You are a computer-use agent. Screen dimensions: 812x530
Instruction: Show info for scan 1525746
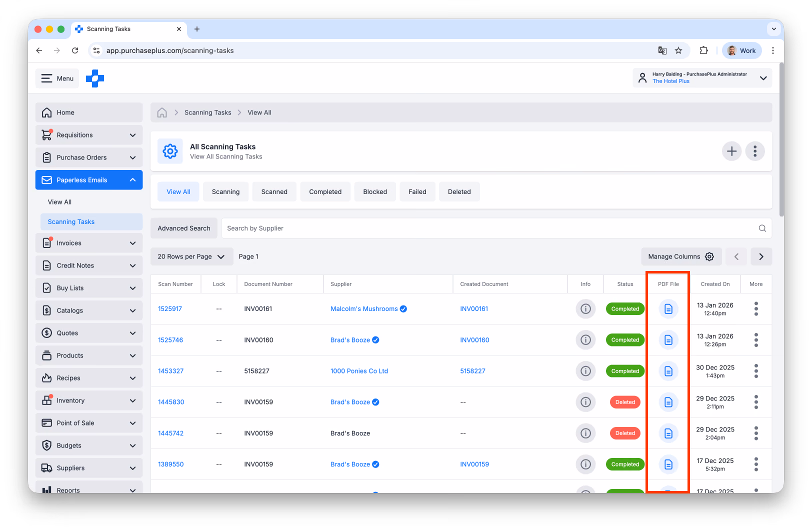(x=585, y=340)
